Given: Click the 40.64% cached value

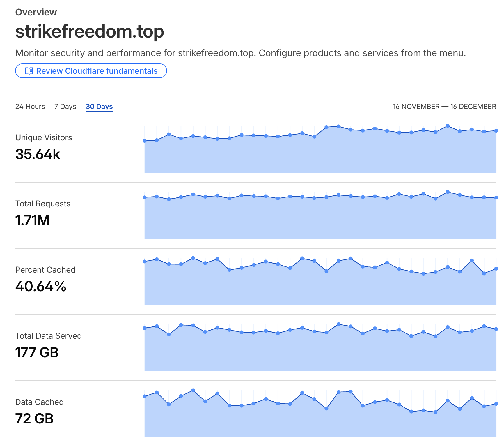Looking at the screenshot, I should tap(41, 286).
